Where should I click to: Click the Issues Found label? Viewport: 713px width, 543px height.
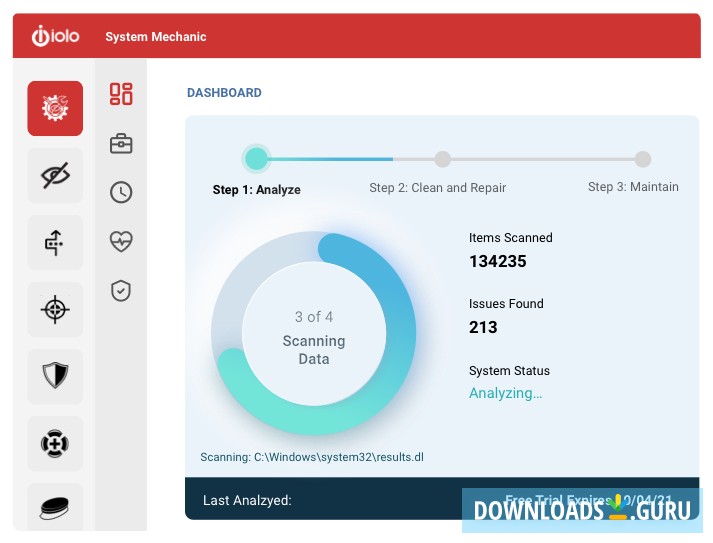pyautogui.click(x=506, y=304)
